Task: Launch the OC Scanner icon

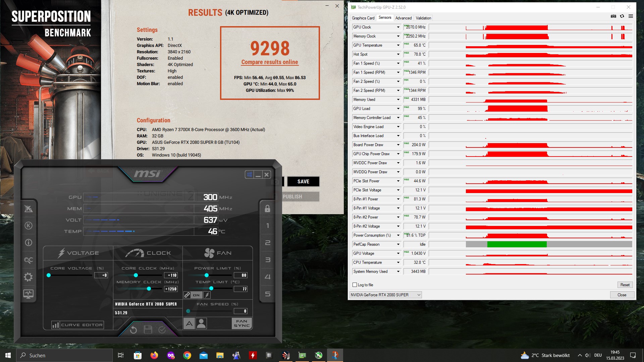Action: 29,260
